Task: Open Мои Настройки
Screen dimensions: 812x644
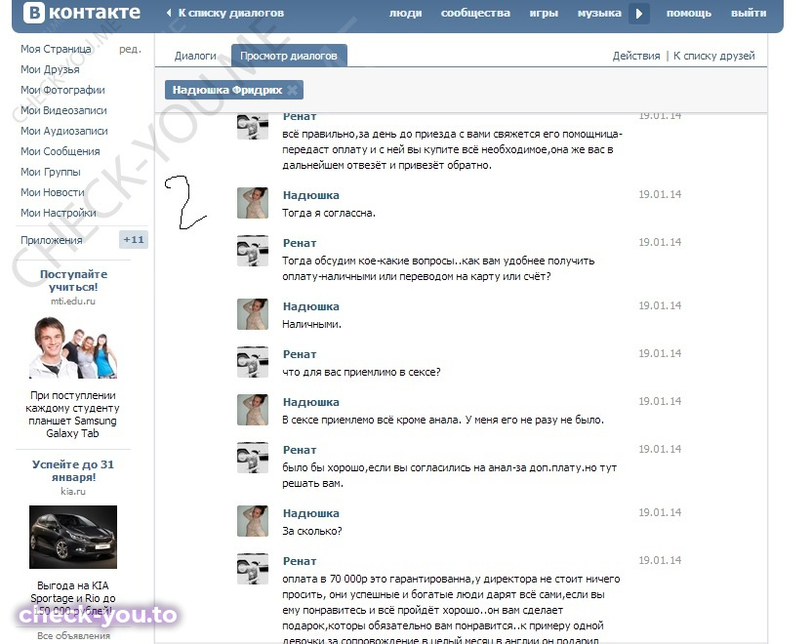Action: click(x=59, y=213)
